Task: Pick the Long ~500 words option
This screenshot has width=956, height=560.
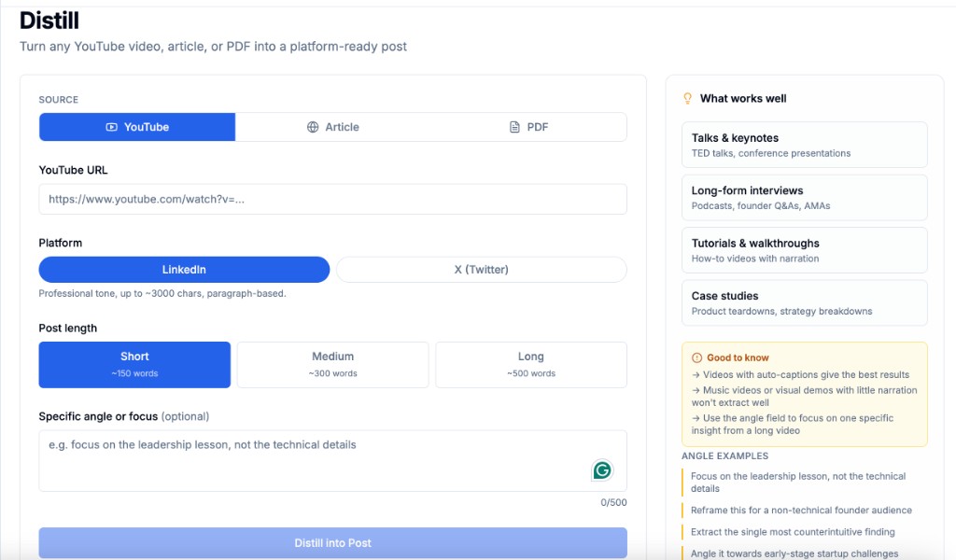Action: point(530,364)
